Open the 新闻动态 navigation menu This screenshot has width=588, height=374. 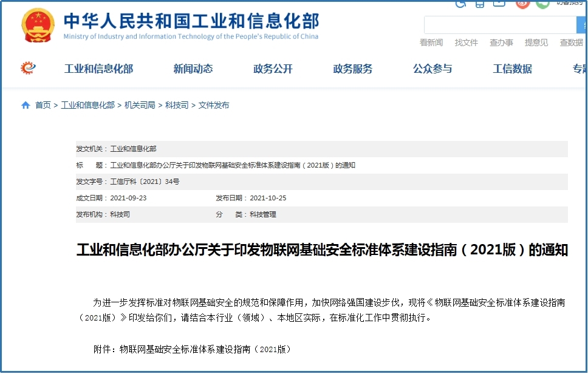pyautogui.click(x=193, y=69)
